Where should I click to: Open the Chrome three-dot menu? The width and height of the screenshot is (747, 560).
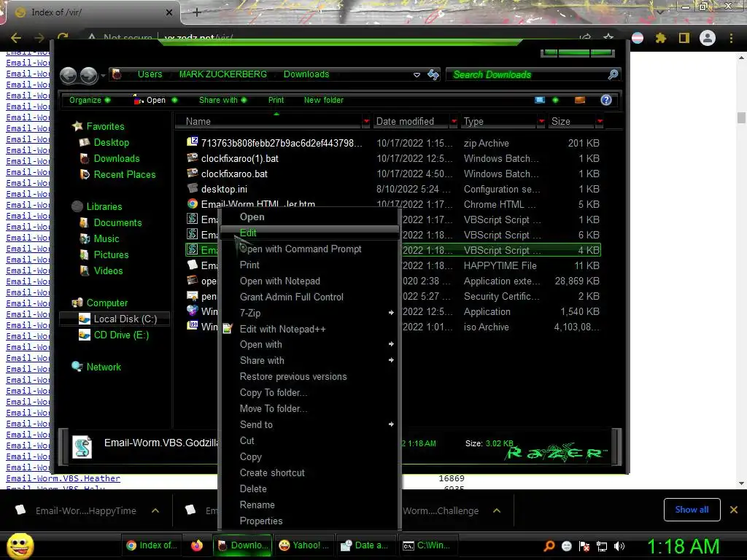pyautogui.click(x=731, y=38)
